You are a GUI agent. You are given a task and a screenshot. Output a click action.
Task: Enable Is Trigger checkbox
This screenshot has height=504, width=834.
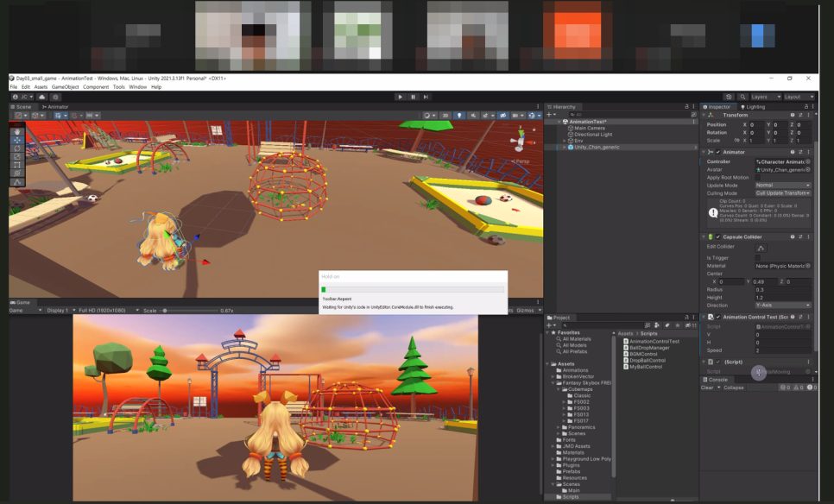click(758, 258)
